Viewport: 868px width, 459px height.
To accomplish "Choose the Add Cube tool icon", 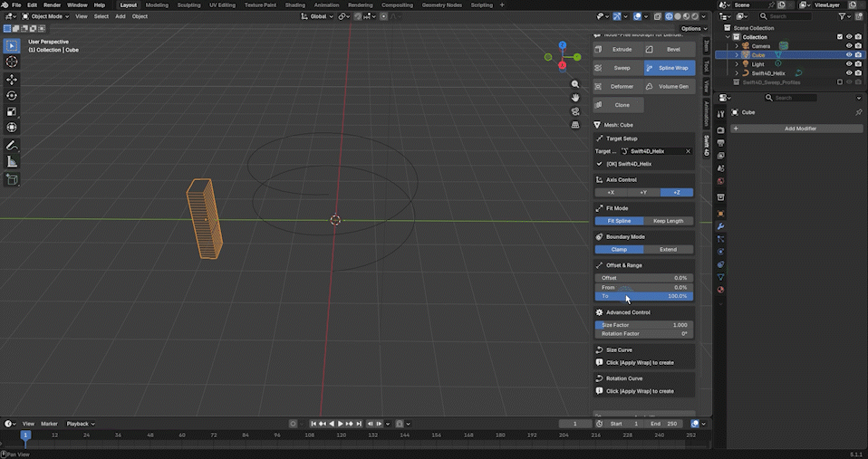I will click(x=12, y=179).
